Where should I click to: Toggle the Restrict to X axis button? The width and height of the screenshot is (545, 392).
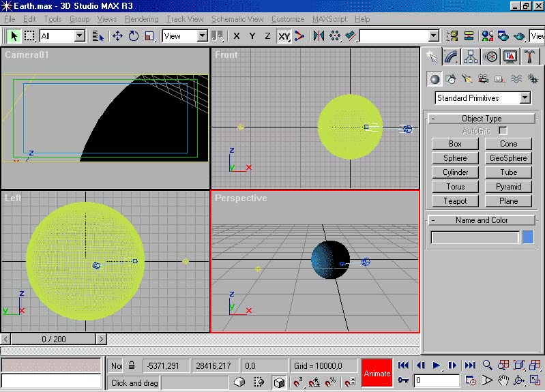237,36
